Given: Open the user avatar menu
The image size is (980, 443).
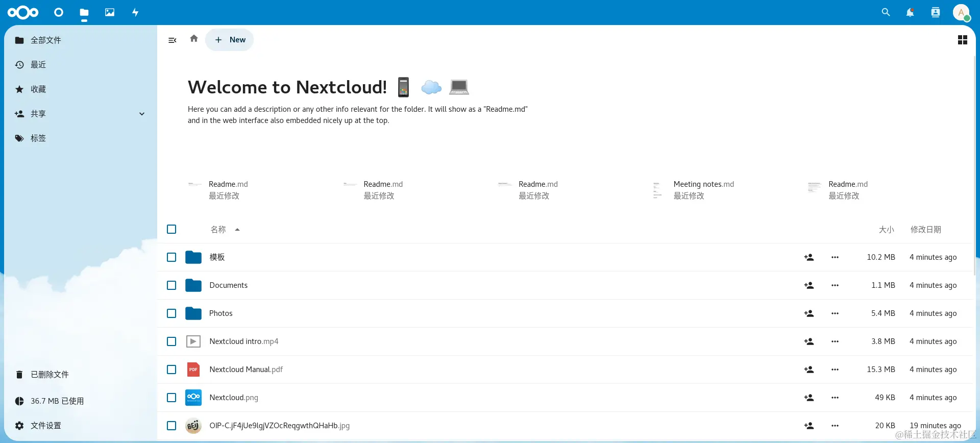Looking at the screenshot, I should 961,12.
